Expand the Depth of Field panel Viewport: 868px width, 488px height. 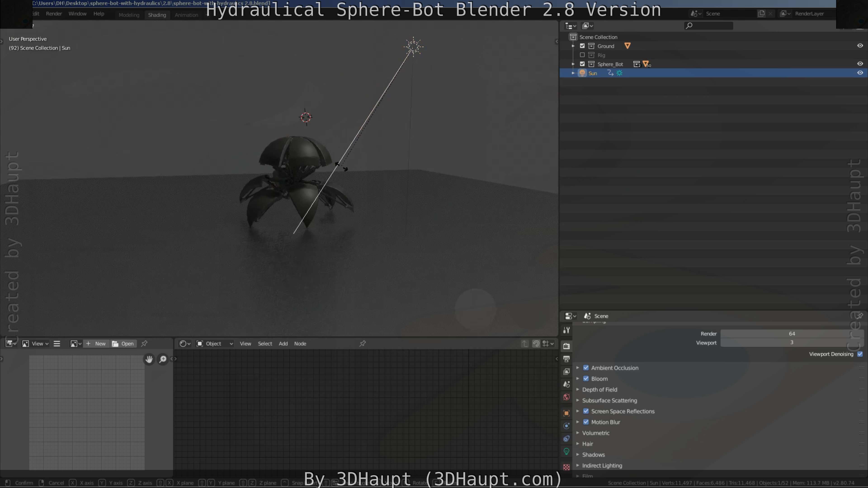(x=578, y=390)
